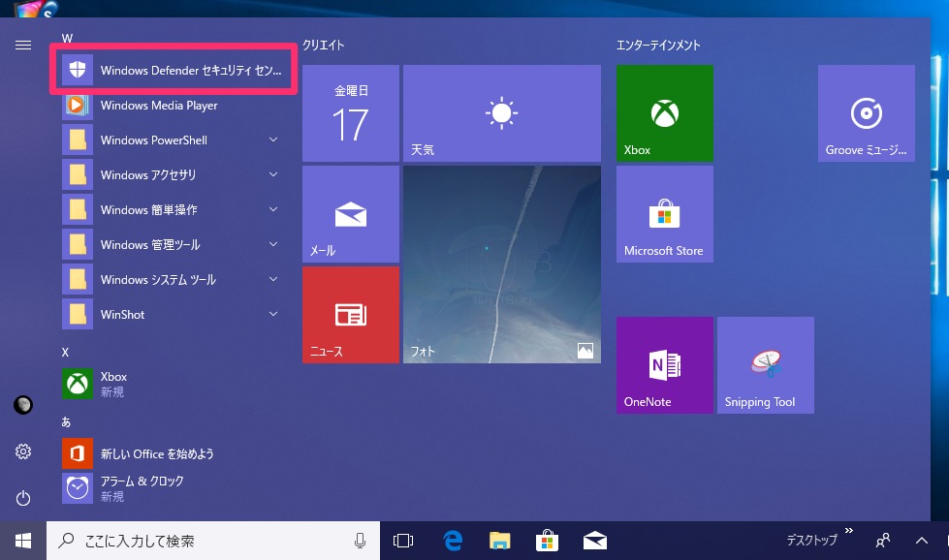Expand the Windows システム ツール folder chevron
This screenshot has height=560, width=949.
pos(273,279)
